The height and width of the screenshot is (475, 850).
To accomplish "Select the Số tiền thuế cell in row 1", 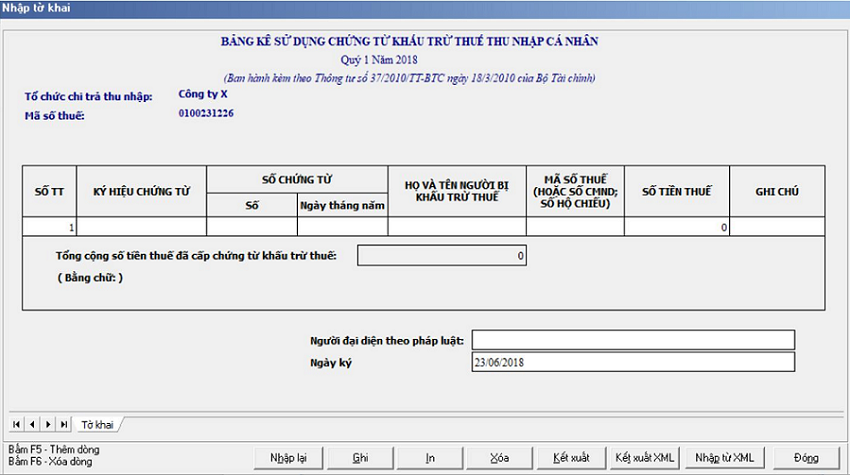I will [x=677, y=228].
